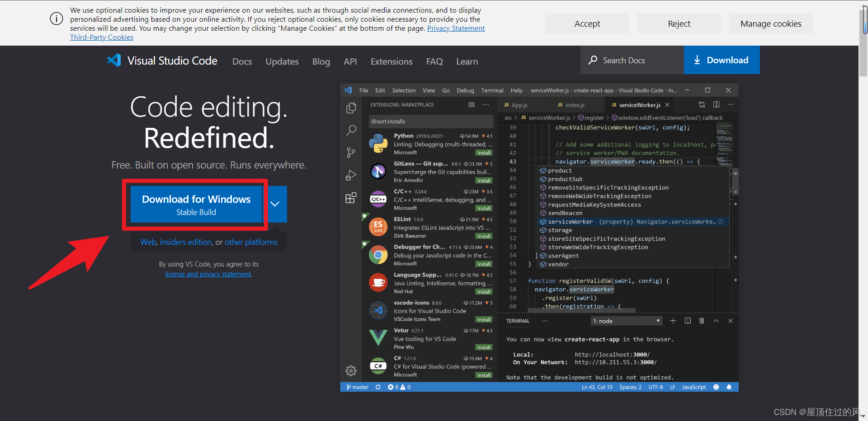868x421 pixels.
Task: Open Debug view icon in the activity bar
Action: coord(351,175)
